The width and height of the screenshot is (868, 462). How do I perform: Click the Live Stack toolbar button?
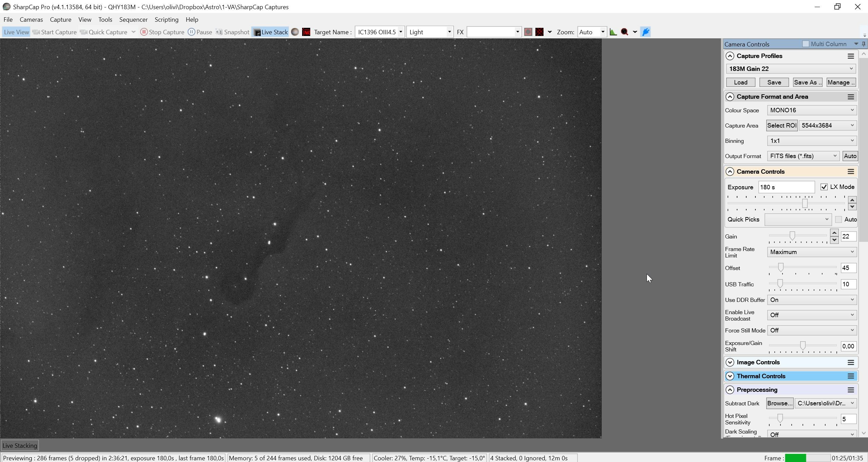pyautogui.click(x=270, y=32)
